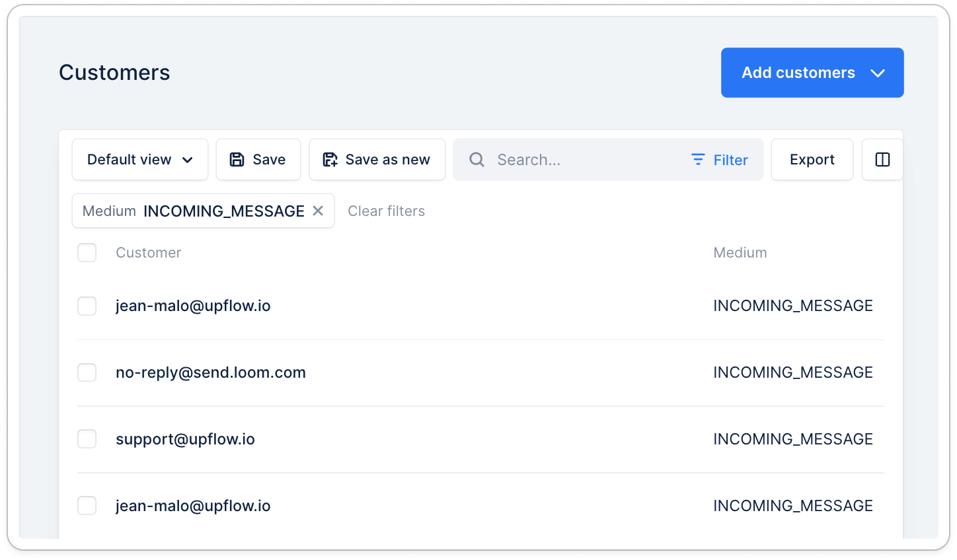Screen dimensions: 957x560
Task: Open the support@upflow.io customer entry
Action: (185, 439)
